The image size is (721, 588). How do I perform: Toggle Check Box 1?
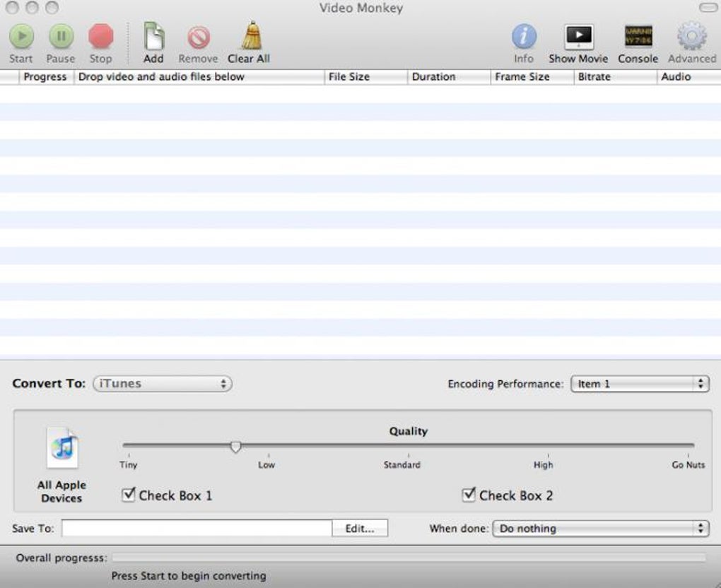coord(128,495)
